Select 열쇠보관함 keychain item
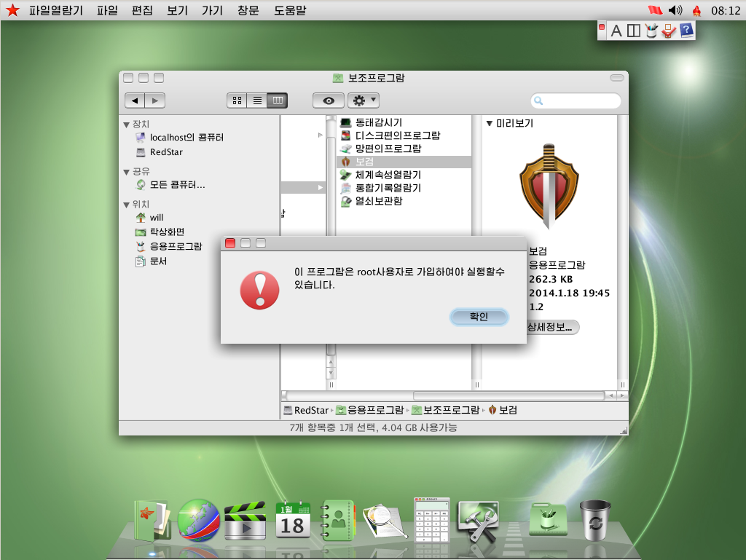The width and height of the screenshot is (746, 560). coord(379,201)
